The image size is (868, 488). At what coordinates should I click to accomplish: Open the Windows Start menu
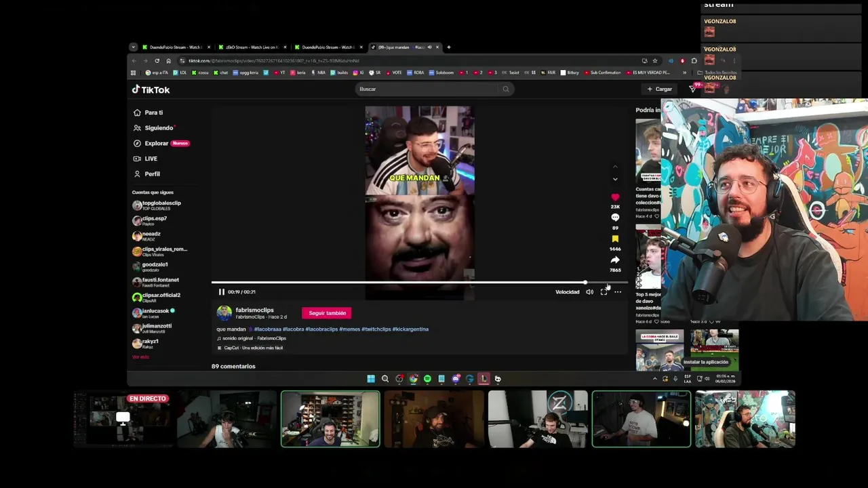coord(371,379)
